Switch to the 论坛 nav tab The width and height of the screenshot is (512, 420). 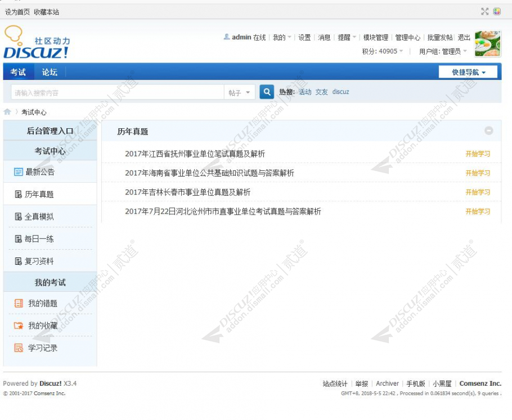50,72
